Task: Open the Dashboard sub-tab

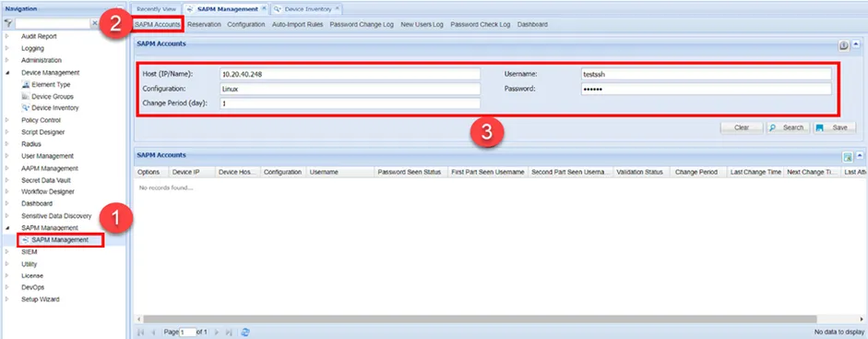Action: pos(532,24)
